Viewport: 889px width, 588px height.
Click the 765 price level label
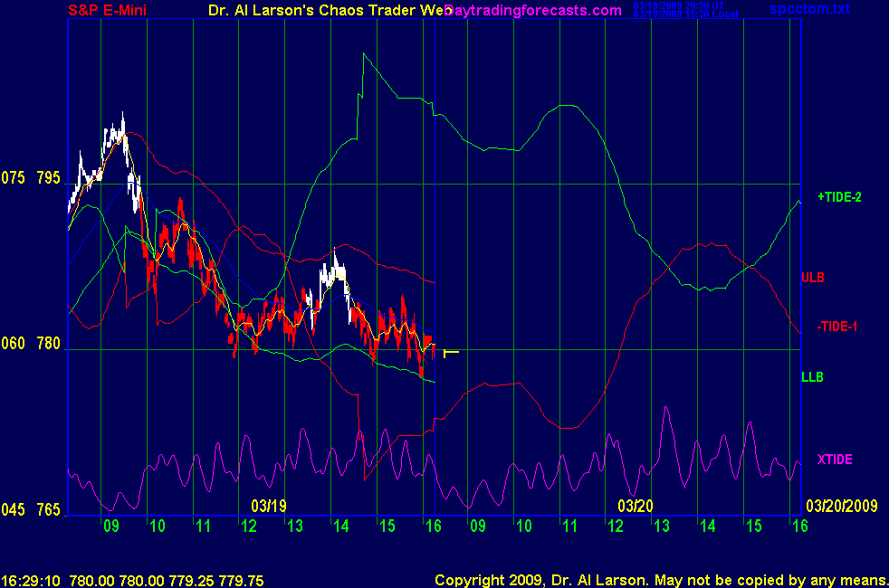click(49, 510)
